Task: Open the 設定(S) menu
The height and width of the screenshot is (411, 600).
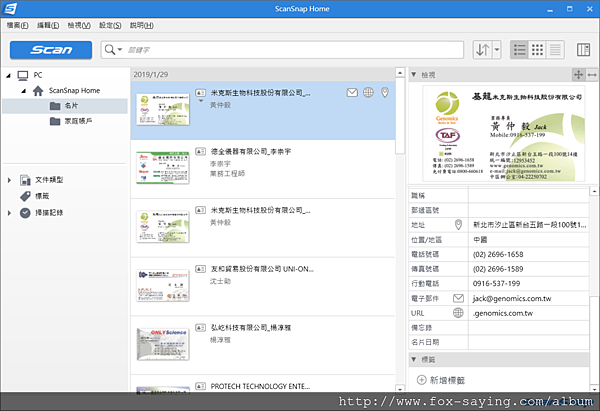Action: click(x=110, y=25)
